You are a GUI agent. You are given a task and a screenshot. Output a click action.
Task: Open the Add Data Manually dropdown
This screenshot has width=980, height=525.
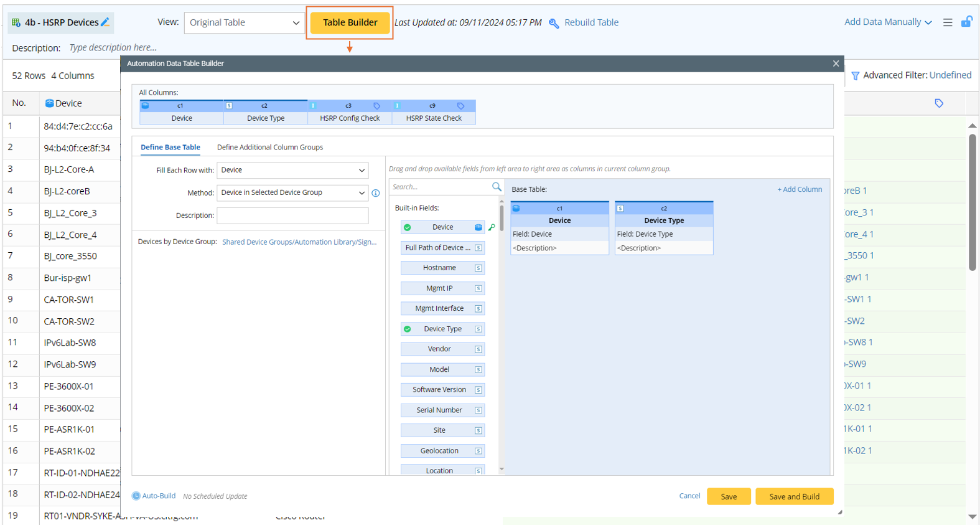(887, 22)
